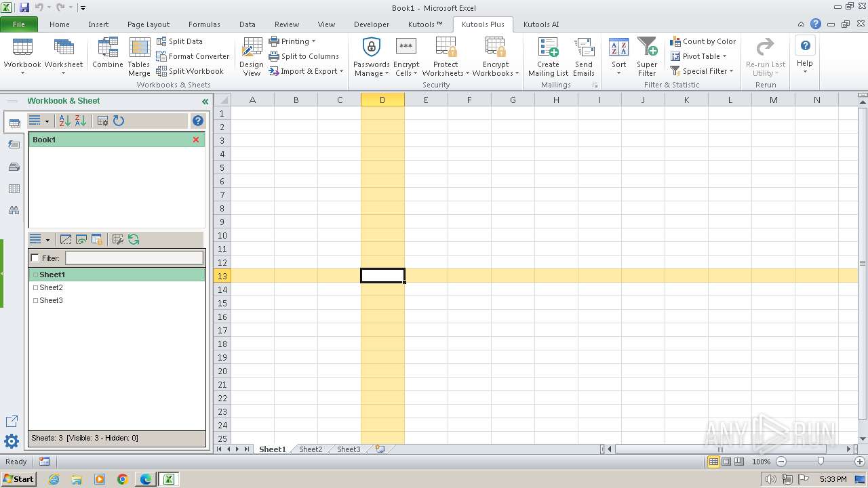Click zoom in plus button

click(860, 462)
